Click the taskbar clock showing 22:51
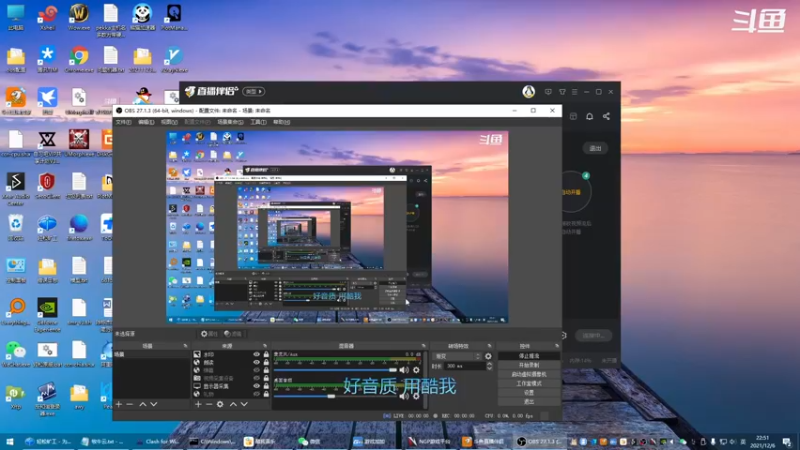Screen dimensions: 800x450 tap(762, 441)
